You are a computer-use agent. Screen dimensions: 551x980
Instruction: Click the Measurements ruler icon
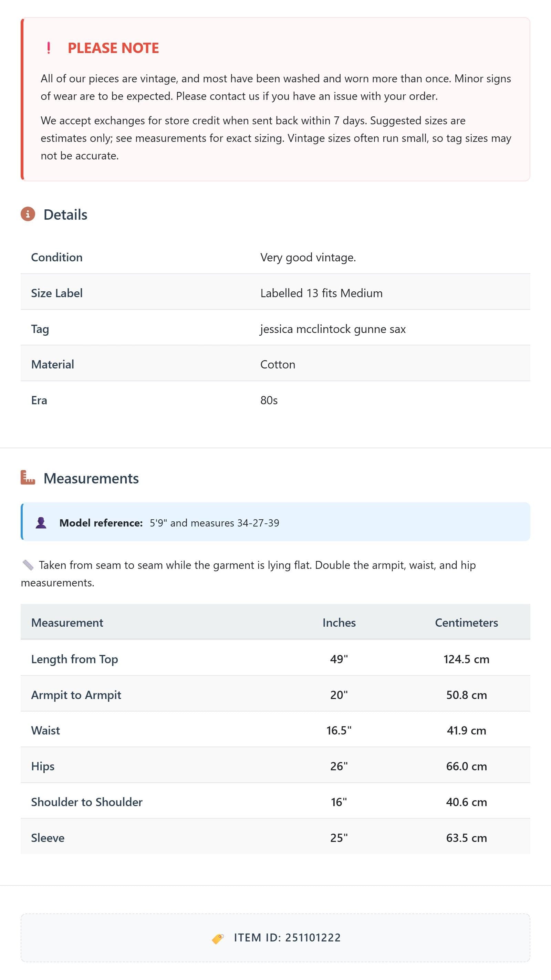pyautogui.click(x=28, y=478)
